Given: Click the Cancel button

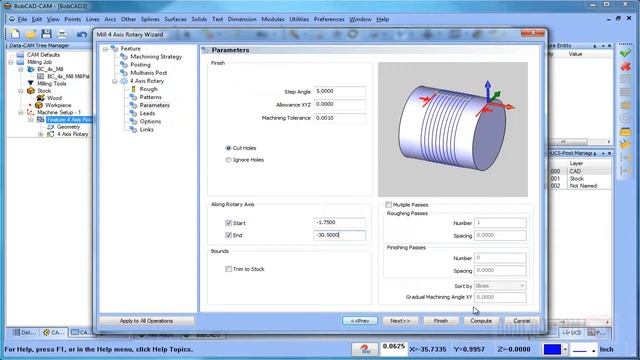Looking at the screenshot, I should (x=522, y=321).
